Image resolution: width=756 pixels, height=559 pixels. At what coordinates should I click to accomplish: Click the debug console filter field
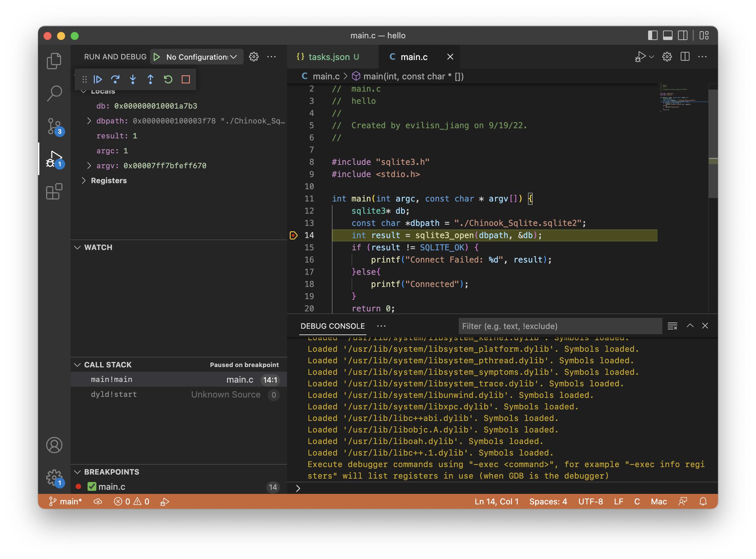(560, 326)
